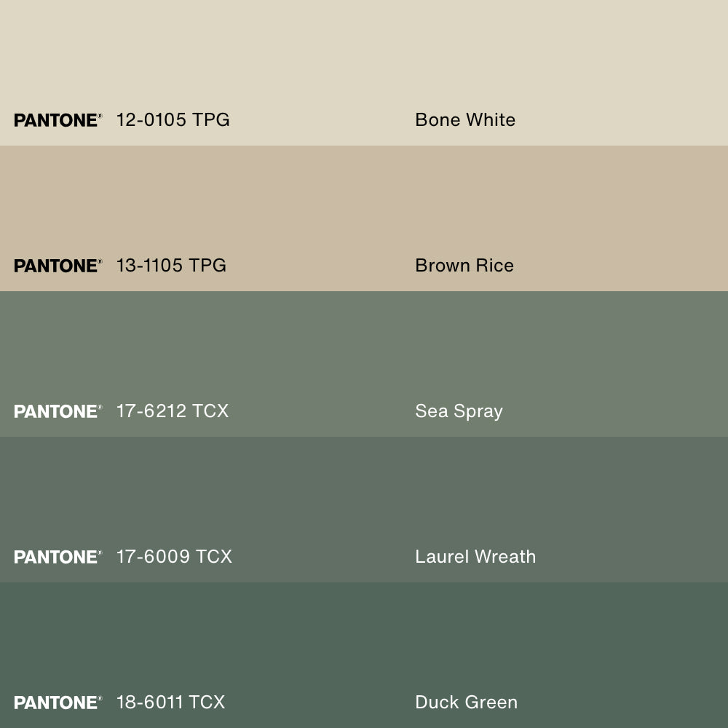Click the "Bone White" color name
728x728 pixels.
click(465, 120)
